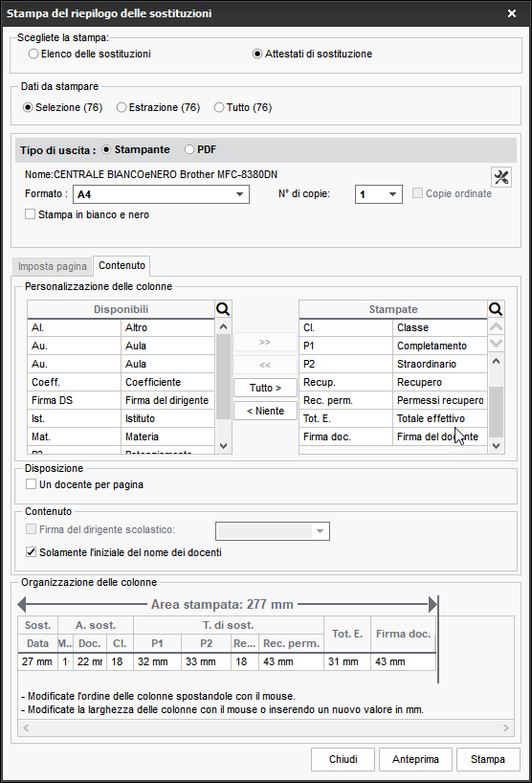The height and width of the screenshot is (783, 532).
Task: Search in the Stampate columns list
Action: [496, 309]
